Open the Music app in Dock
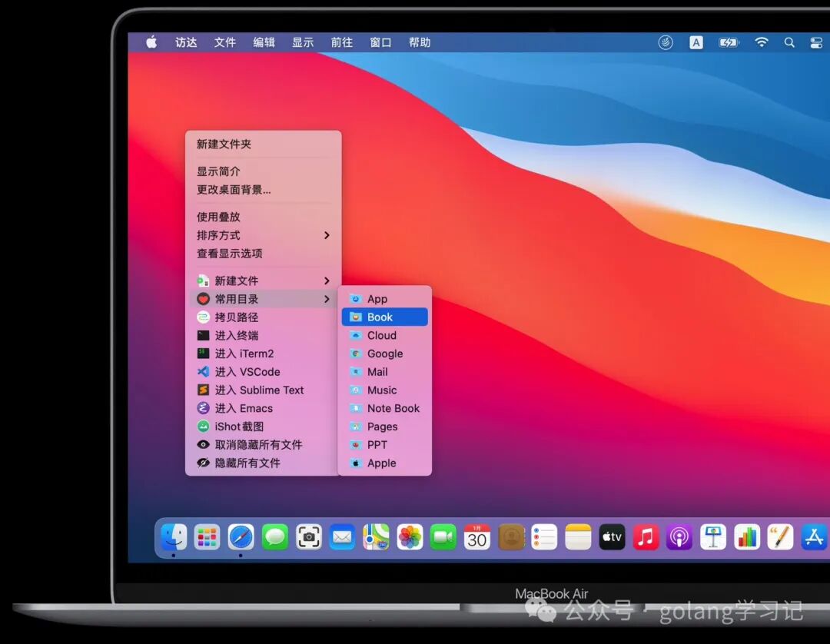 (646, 538)
